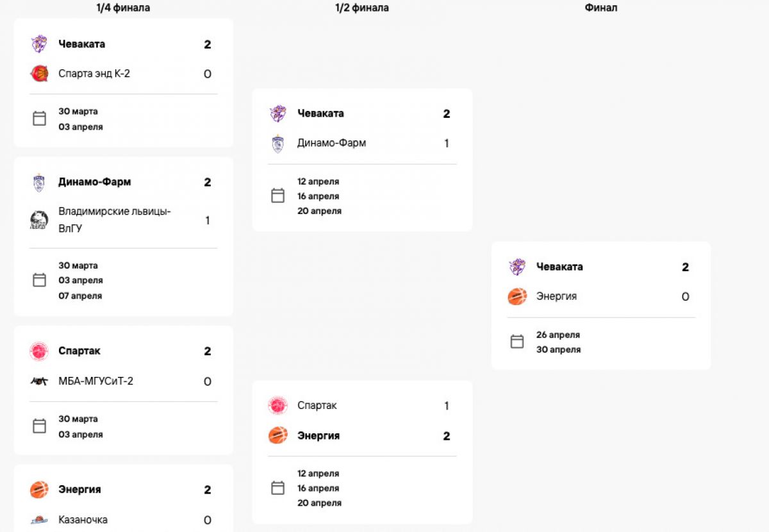Click МБА-МГУСиТ-2 team logo
The height and width of the screenshot is (532, 769).
coord(39,381)
